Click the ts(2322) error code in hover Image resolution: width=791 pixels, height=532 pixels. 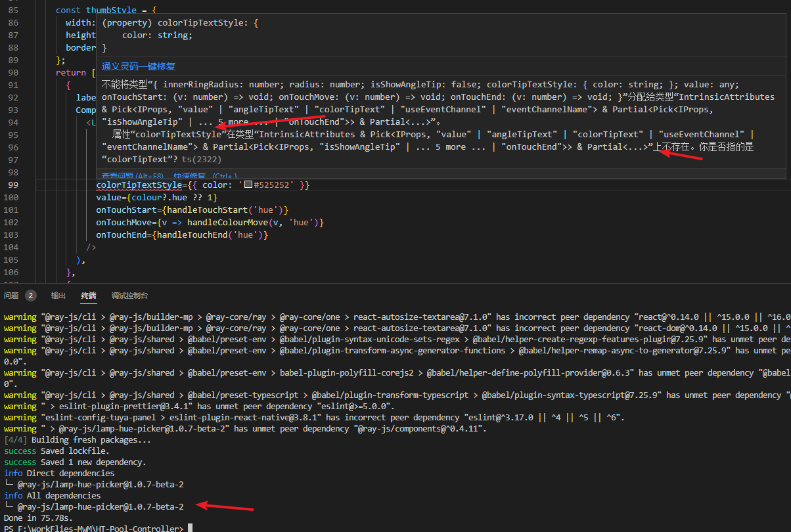pyautogui.click(x=202, y=159)
